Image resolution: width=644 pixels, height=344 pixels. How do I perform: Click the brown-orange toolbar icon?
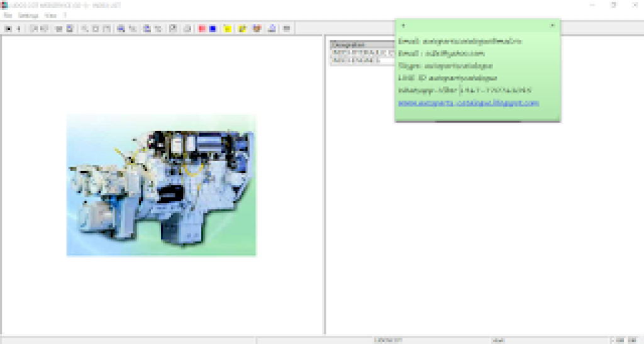pyautogui.click(x=257, y=29)
